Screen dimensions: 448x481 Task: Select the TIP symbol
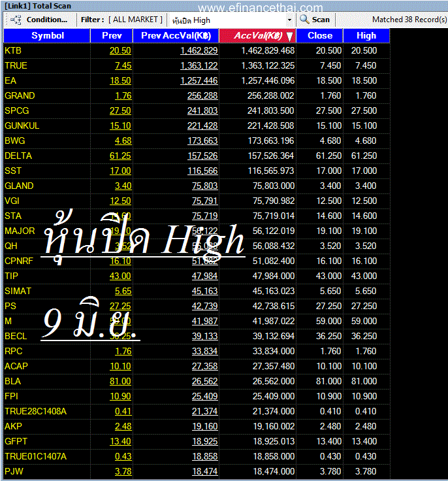pyautogui.click(x=11, y=276)
